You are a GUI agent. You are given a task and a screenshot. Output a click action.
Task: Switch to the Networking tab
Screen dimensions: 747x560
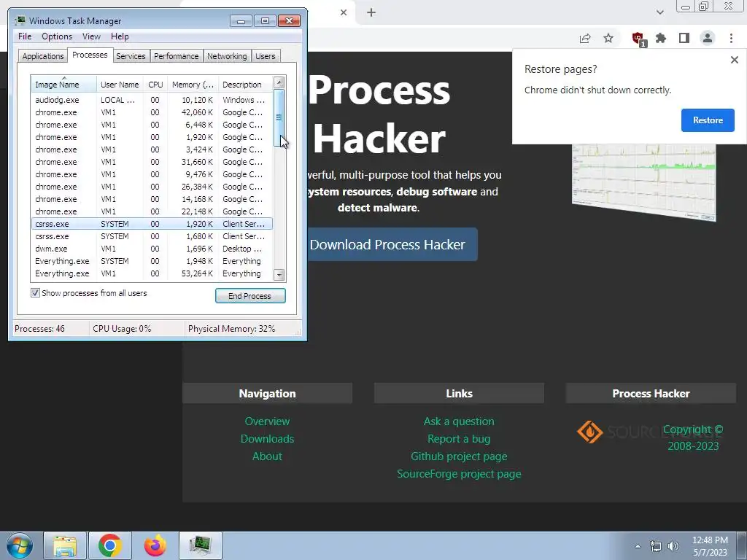pos(228,56)
